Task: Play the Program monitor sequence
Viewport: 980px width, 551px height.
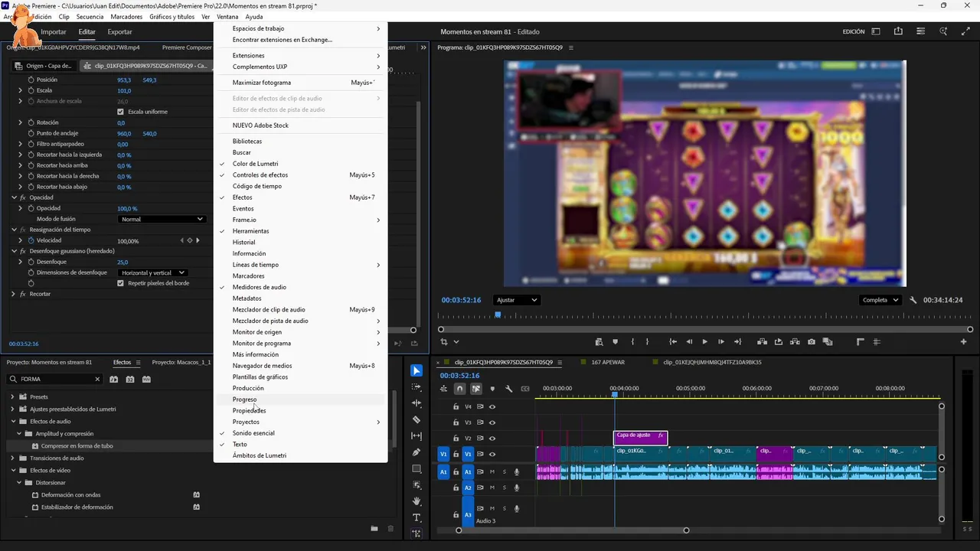Action: [704, 342]
